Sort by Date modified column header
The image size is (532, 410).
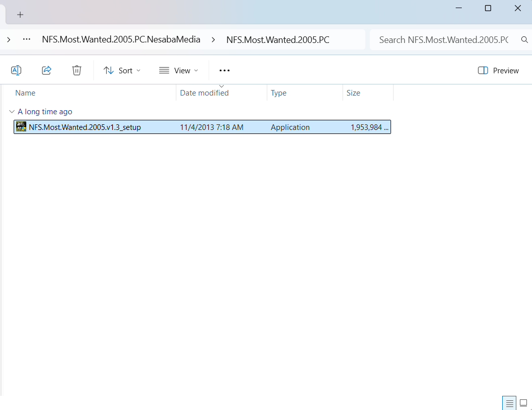pos(222,93)
